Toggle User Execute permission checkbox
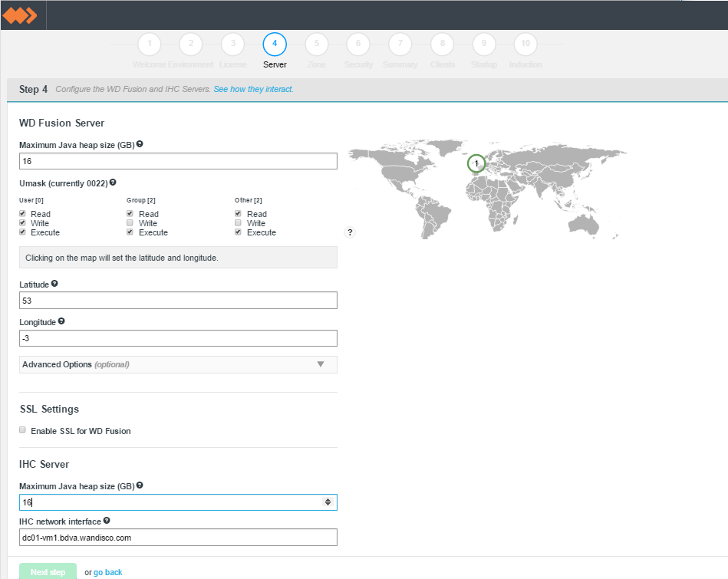Image resolution: width=728 pixels, height=579 pixels. tap(22, 232)
